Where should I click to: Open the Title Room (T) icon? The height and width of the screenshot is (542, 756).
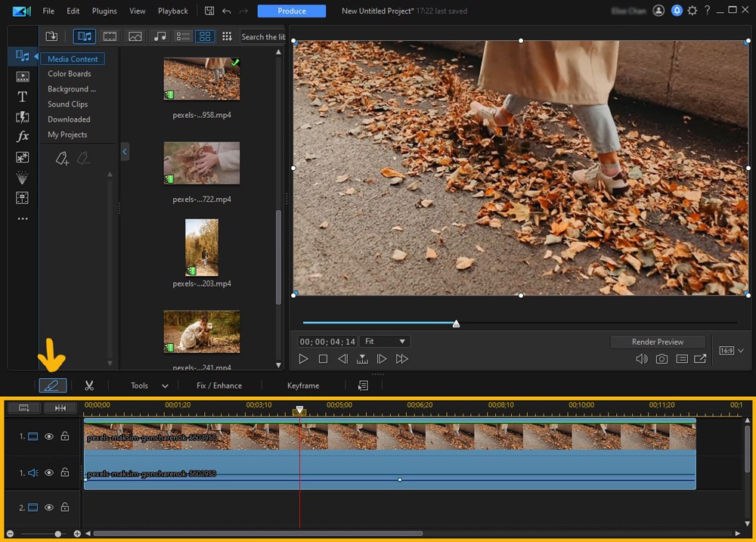22,97
